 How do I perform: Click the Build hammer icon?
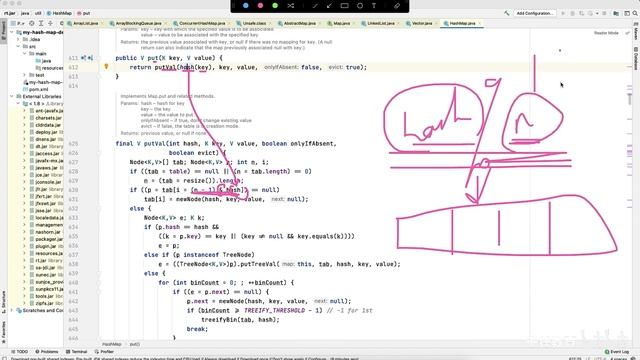tap(507, 13)
